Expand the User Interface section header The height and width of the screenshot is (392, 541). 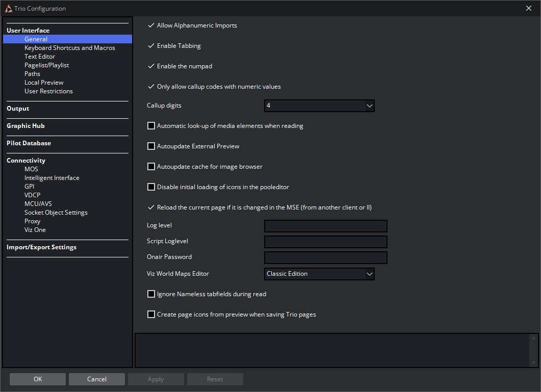tap(28, 31)
